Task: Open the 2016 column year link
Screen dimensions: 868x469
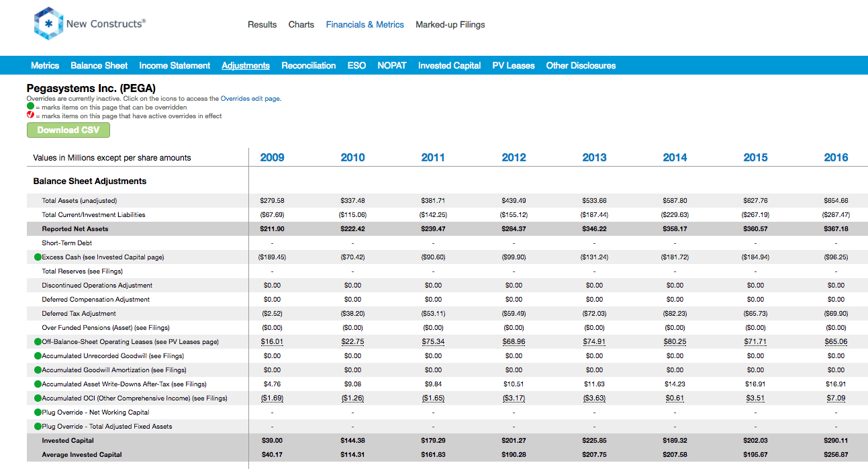Action: pyautogui.click(x=836, y=158)
